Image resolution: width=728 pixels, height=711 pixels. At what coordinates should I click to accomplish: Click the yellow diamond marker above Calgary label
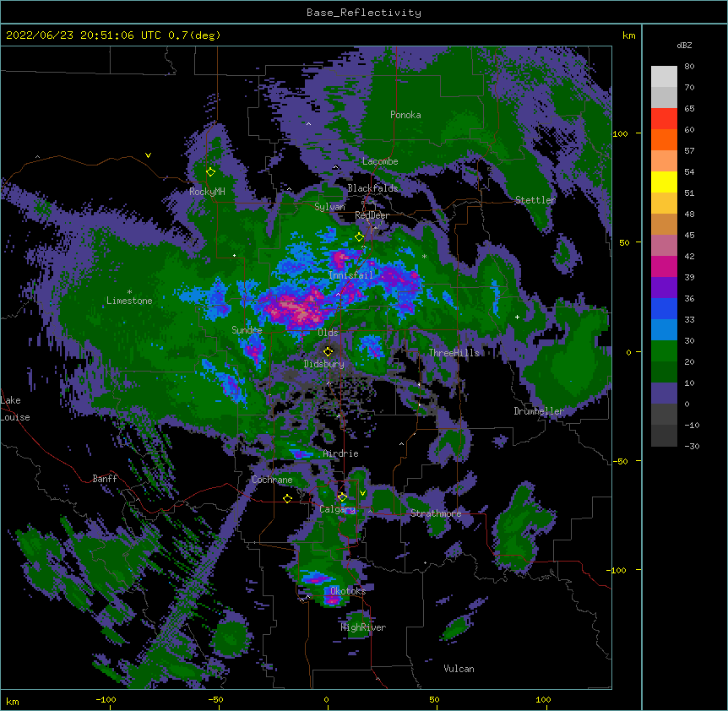tap(342, 497)
